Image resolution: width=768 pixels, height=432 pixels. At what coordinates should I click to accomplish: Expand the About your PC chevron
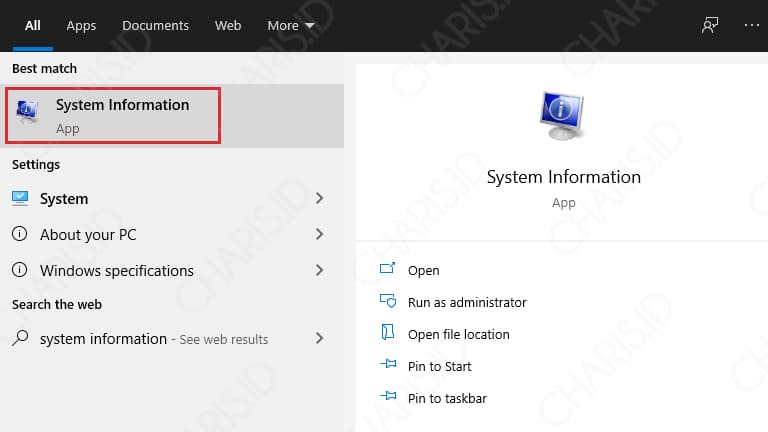(319, 234)
